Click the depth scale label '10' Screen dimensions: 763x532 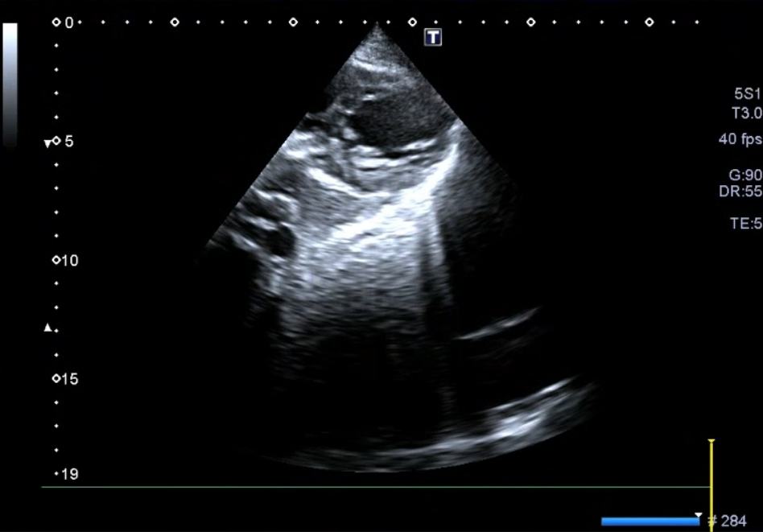tap(70, 261)
